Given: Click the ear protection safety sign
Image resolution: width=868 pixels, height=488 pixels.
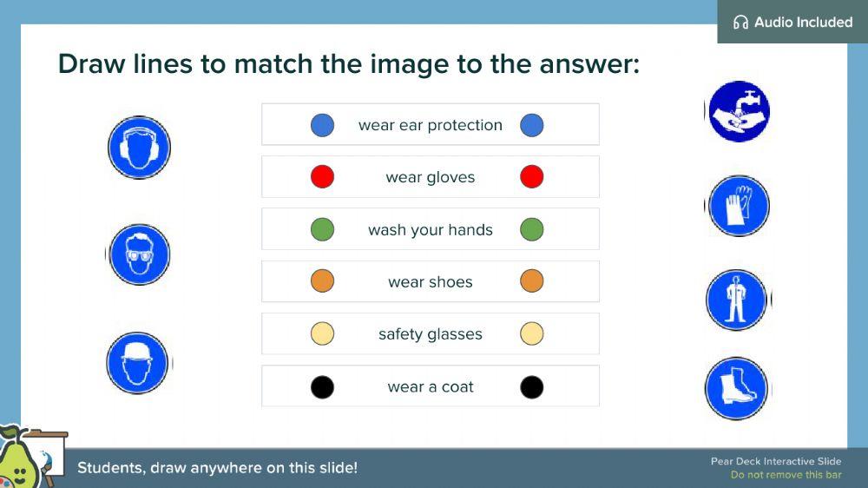Looking at the screenshot, I should [x=139, y=148].
